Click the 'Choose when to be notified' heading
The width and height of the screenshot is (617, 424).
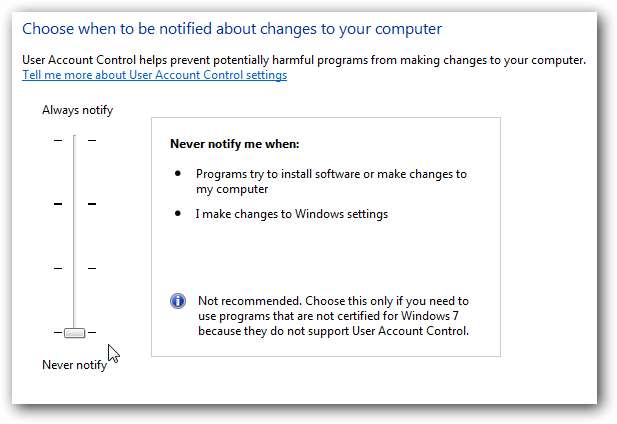point(232,29)
